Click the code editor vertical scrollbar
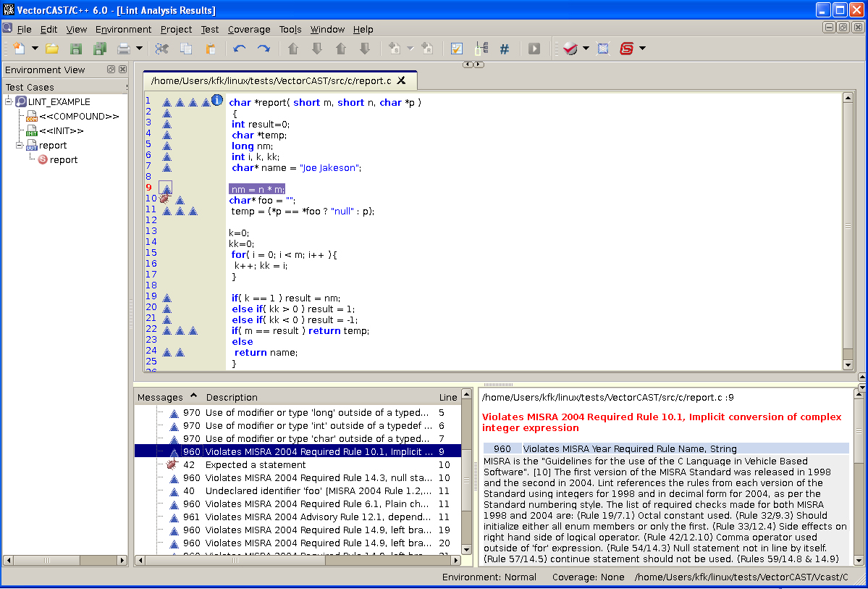Image resolution: width=868 pixels, height=589 pixels. (x=848, y=226)
